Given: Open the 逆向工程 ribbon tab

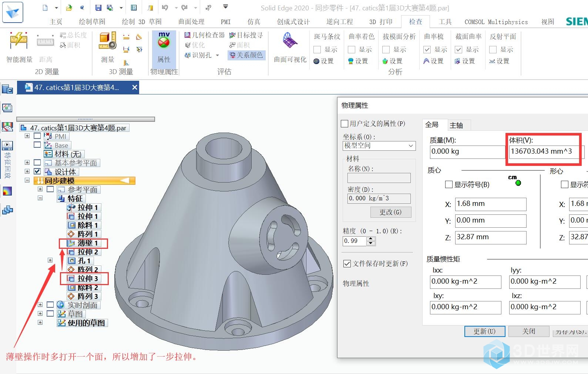Looking at the screenshot, I should pyautogui.click(x=340, y=22).
